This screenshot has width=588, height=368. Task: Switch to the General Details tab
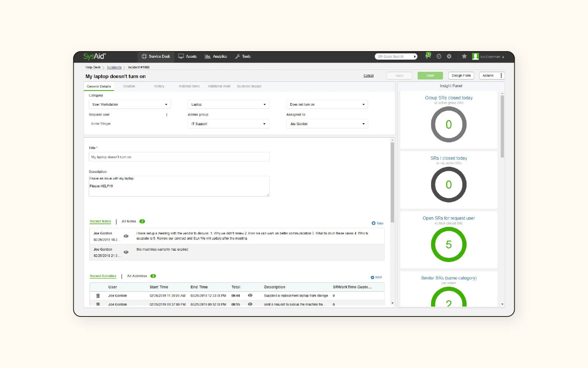tap(99, 86)
